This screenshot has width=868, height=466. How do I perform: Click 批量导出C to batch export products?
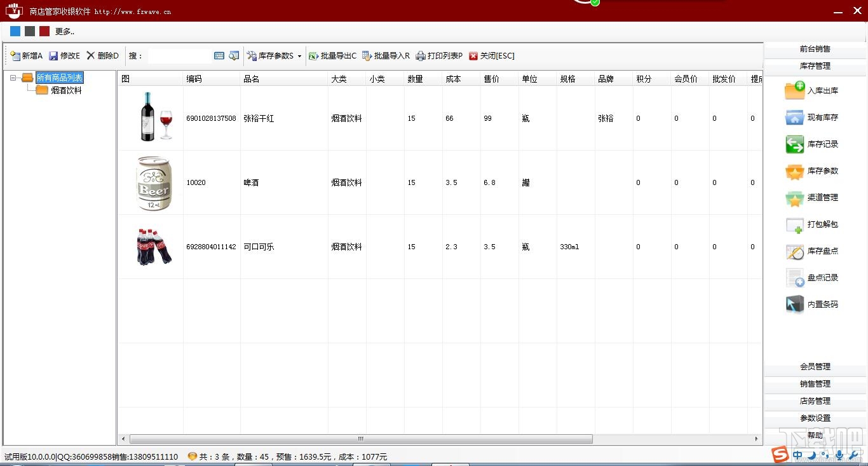[332, 56]
